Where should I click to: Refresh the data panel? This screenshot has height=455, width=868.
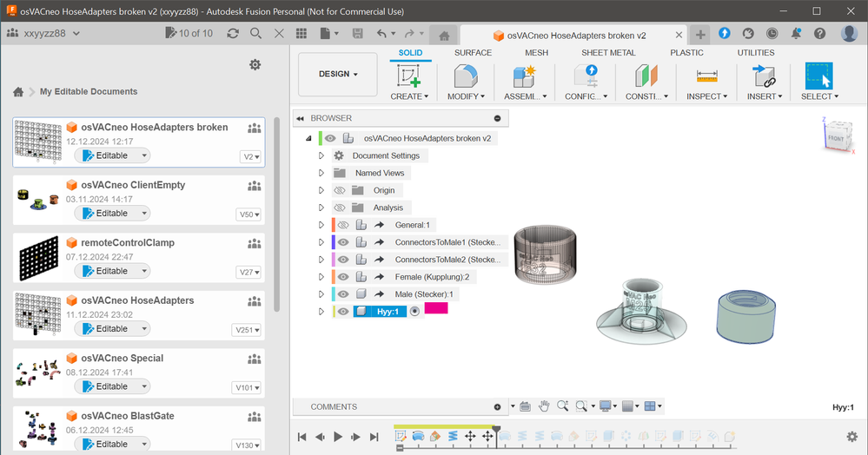click(233, 33)
